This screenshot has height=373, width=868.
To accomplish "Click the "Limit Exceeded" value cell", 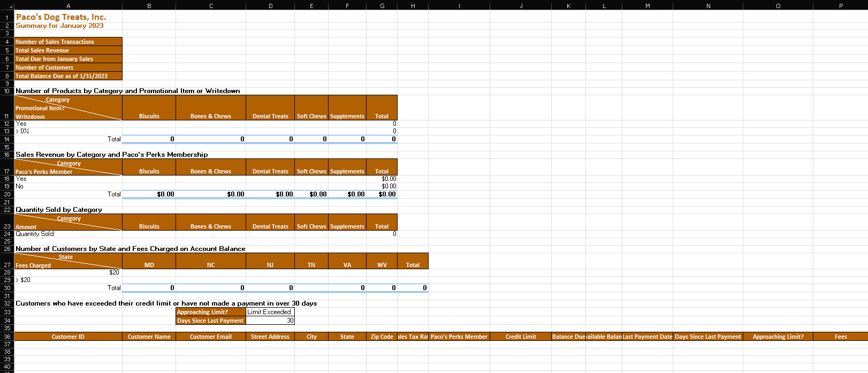I will point(270,312).
